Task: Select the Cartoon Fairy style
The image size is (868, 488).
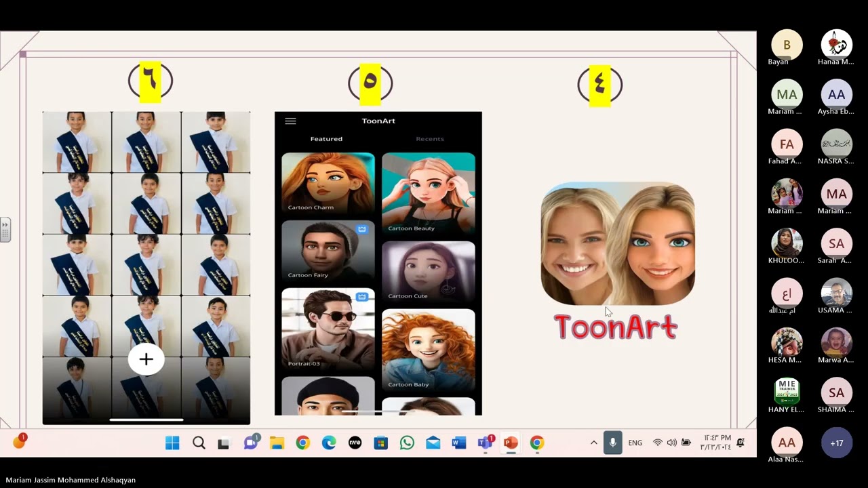Action: click(328, 251)
